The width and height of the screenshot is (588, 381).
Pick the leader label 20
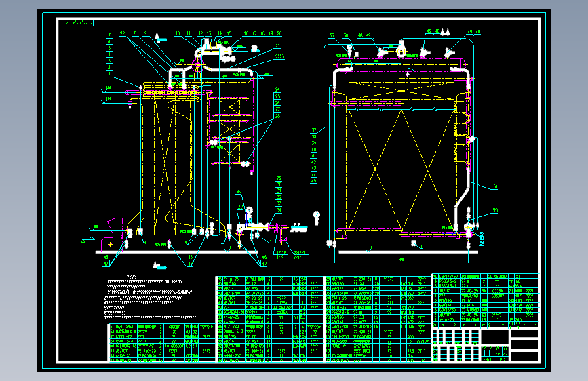279,33
